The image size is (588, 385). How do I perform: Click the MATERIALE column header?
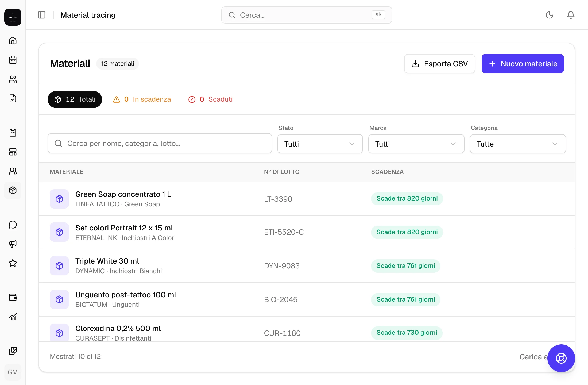(x=67, y=172)
